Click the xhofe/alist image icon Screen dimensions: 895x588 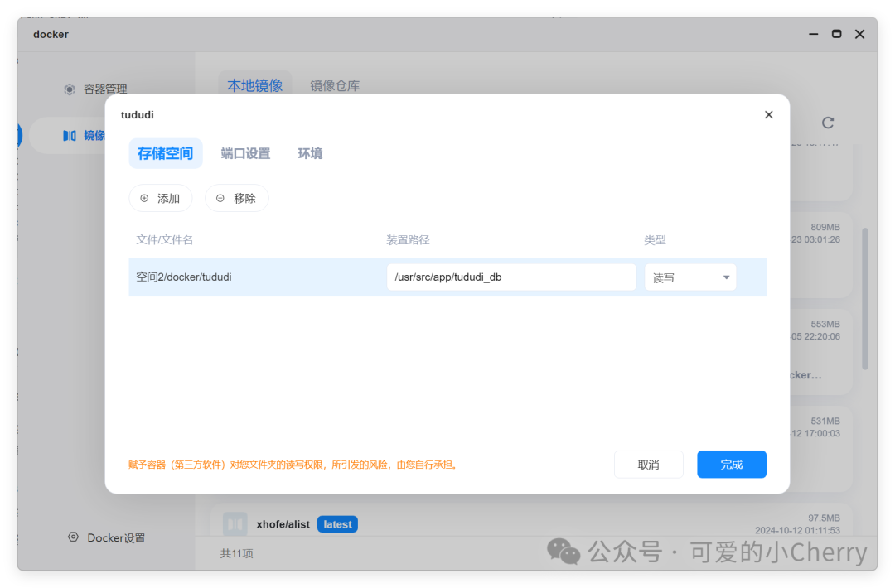pyautogui.click(x=235, y=524)
